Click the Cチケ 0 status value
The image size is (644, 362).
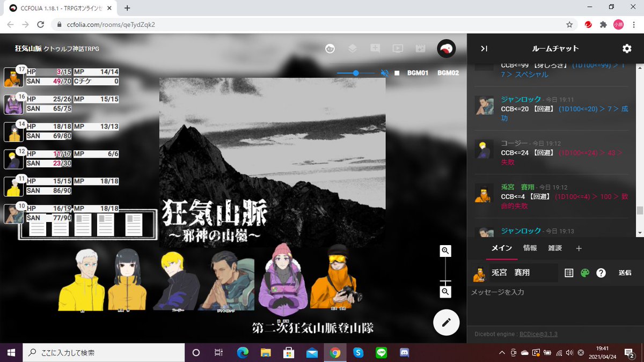pos(96,82)
